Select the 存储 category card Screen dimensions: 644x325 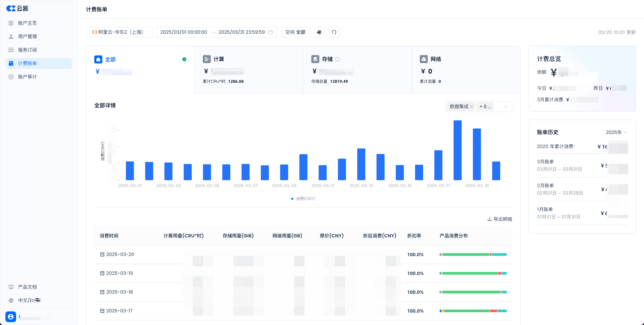pos(357,69)
